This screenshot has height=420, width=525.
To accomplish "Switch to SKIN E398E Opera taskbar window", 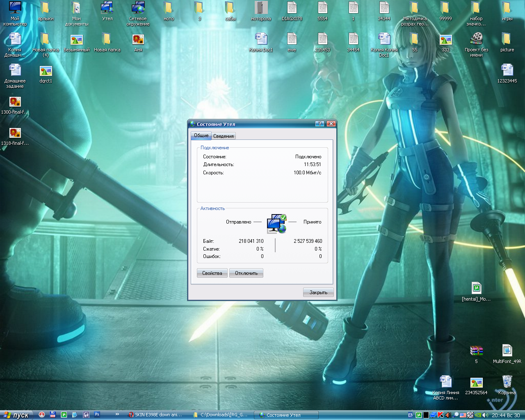I will (x=156, y=415).
